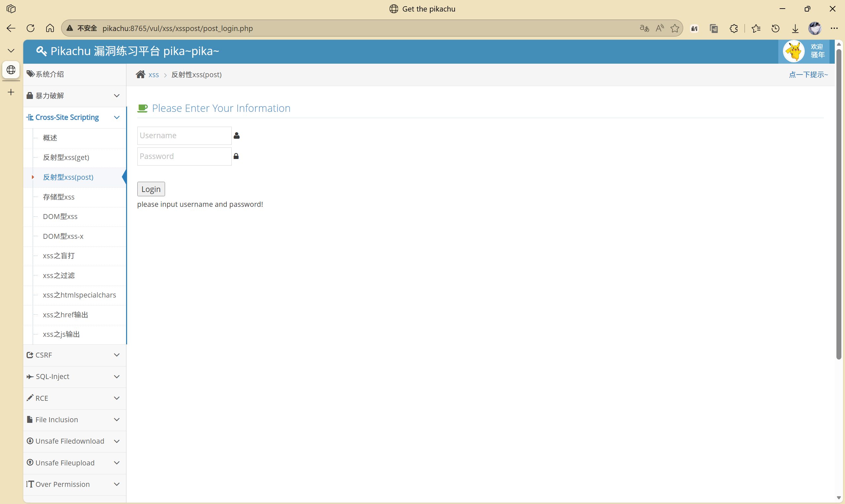Open browser extensions puzzle icon

point(733,28)
